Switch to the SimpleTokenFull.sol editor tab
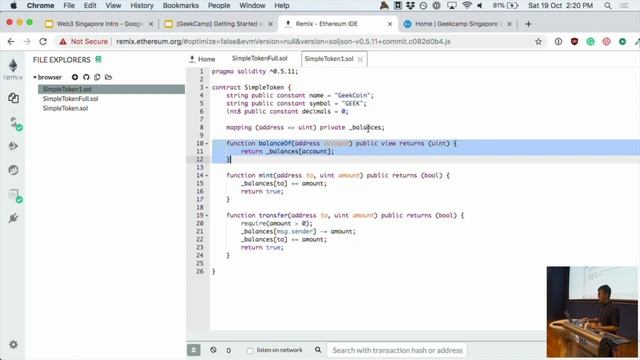The image size is (640, 360). point(260,58)
